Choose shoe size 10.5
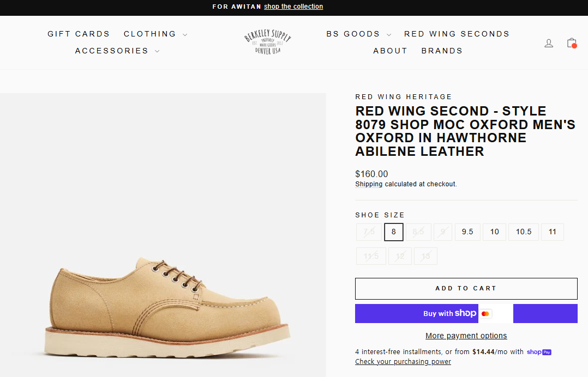 (x=524, y=232)
